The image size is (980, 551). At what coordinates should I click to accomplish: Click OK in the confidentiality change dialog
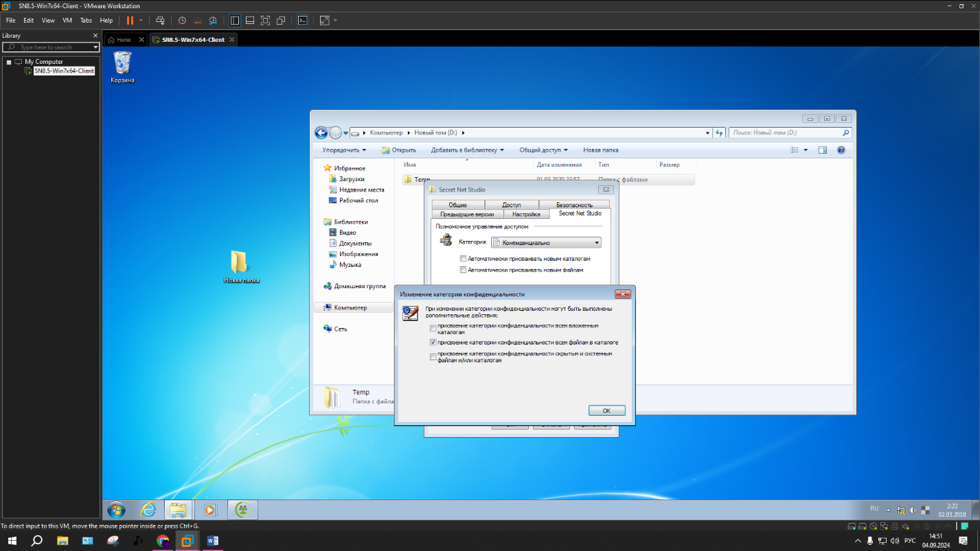pos(606,410)
